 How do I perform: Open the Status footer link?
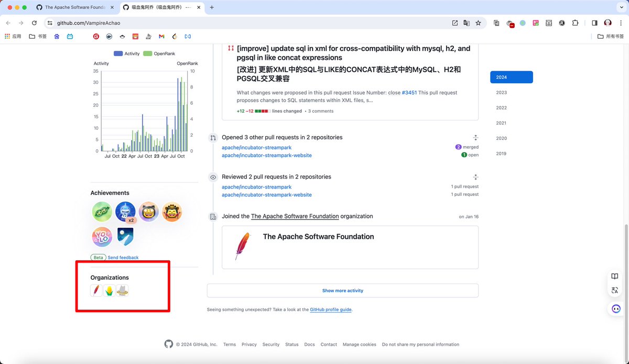tap(292, 345)
